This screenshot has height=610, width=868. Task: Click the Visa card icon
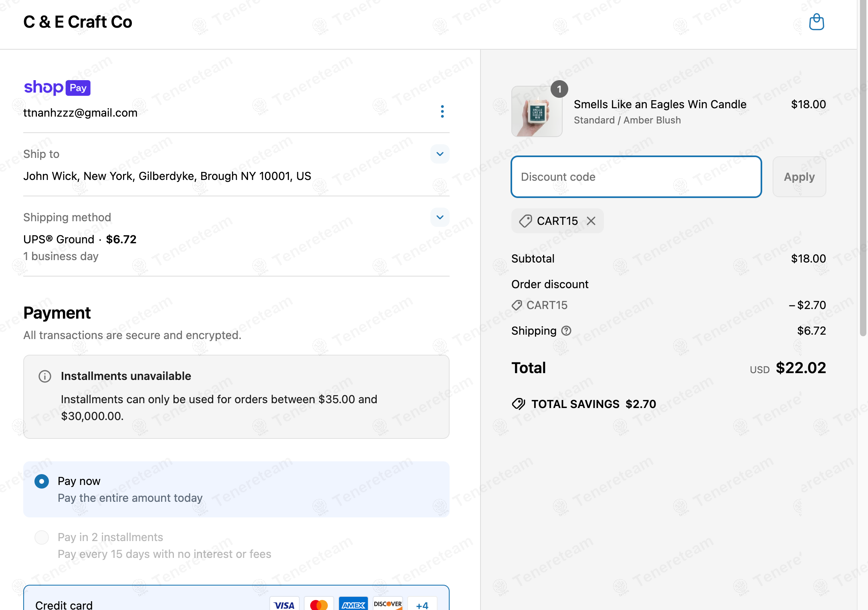[284, 604]
